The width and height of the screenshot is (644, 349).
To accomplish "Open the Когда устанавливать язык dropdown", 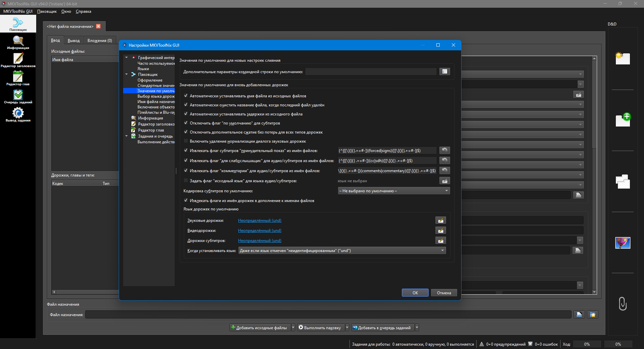I will pos(342,250).
